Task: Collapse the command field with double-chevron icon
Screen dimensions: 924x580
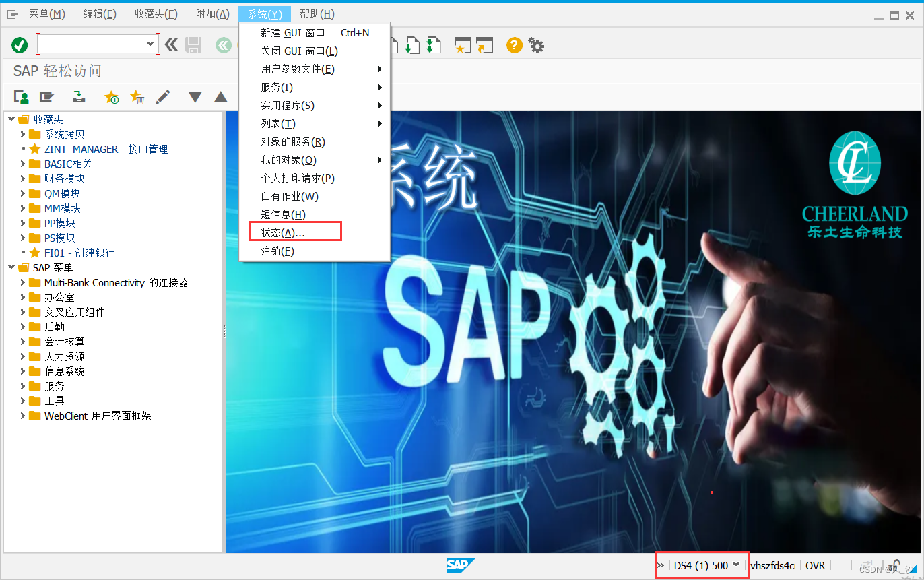Action: click(171, 45)
